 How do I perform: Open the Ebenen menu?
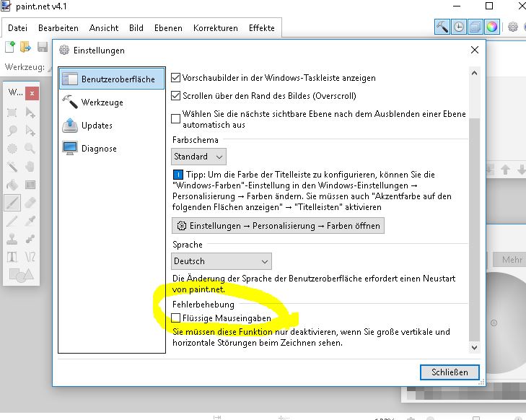pyautogui.click(x=168, y=28)
